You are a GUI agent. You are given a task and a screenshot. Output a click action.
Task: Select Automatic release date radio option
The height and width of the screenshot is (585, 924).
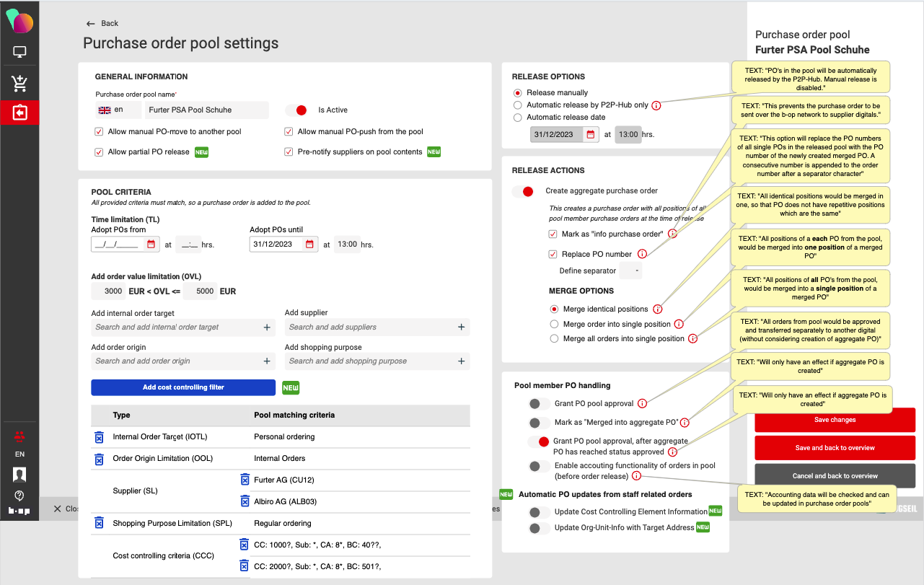click(x=517, y=118)
